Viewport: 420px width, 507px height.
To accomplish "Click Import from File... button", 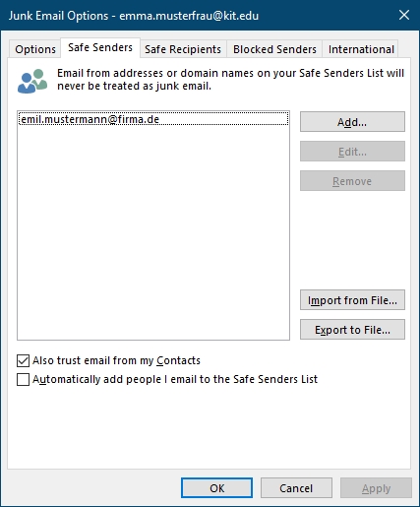I will [x=352, y=300].
